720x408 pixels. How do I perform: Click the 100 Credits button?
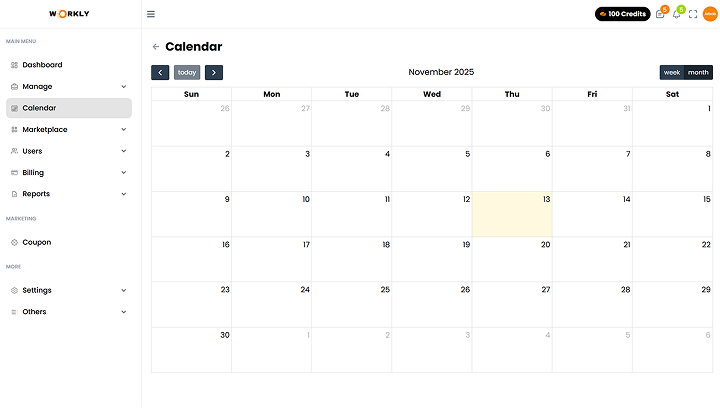tap(622, 14)
